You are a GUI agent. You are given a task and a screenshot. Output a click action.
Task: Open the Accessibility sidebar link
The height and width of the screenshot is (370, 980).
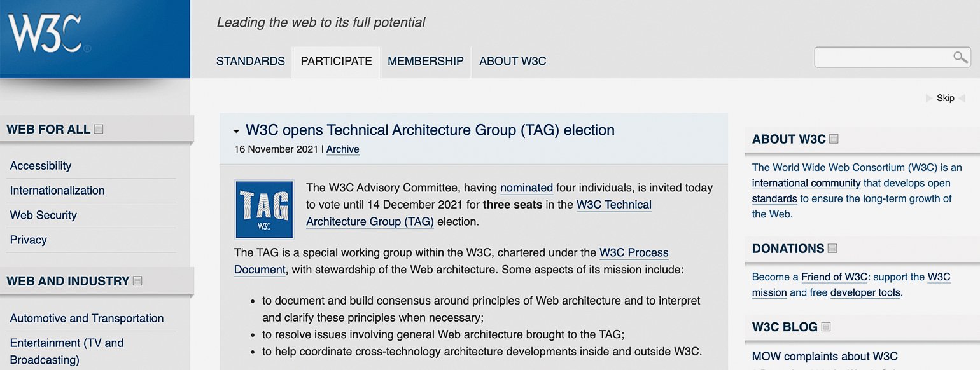41,166
